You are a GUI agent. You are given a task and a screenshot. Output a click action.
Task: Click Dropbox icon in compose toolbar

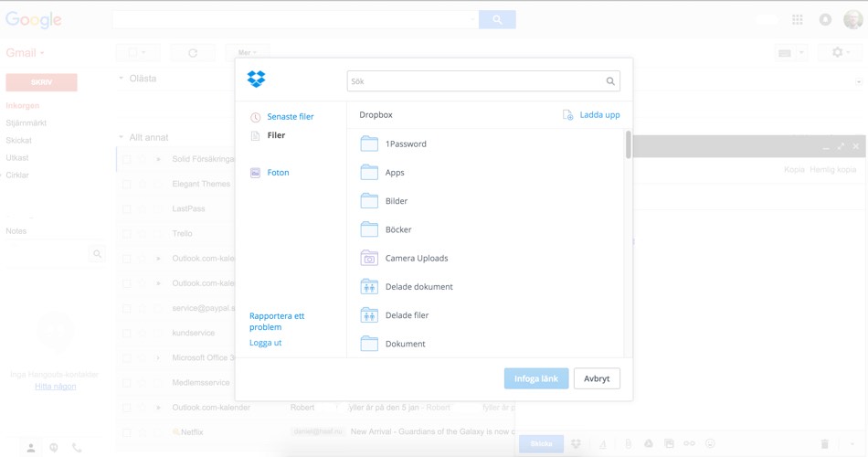tap(577, 443)
